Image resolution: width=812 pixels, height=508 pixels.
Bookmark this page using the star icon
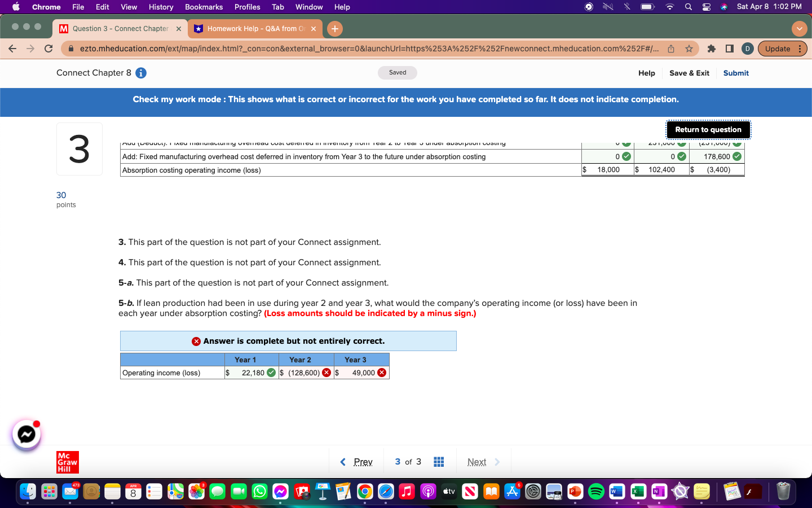coord(689,49)
